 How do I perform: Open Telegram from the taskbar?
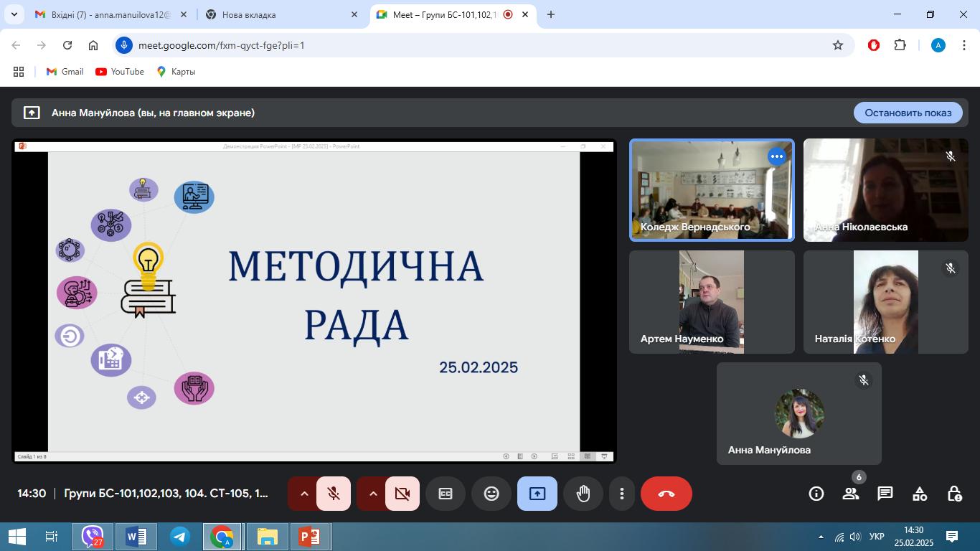click(x=180, y=537)
